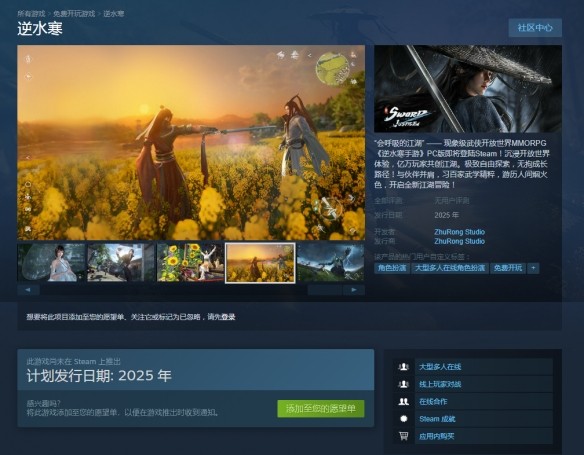Click the thumbnail strip scrollbar handle
This screenshot has height=455, width=584.
325,290
